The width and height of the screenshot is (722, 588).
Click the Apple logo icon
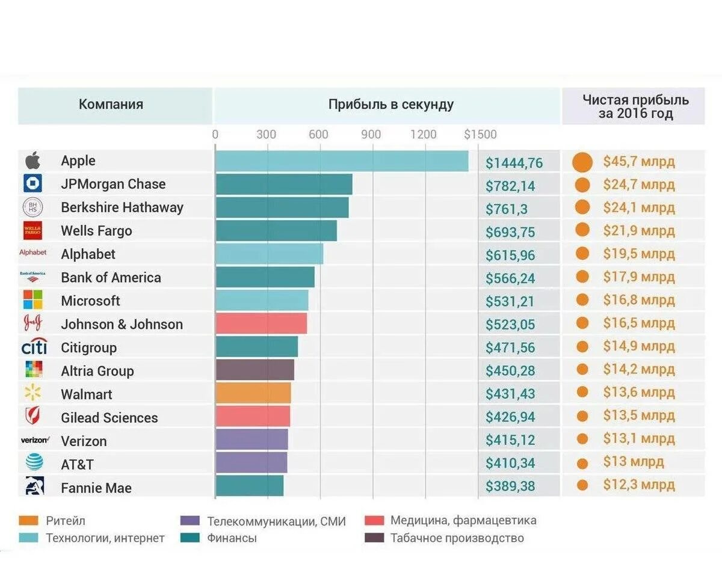(x=32, y=161)
